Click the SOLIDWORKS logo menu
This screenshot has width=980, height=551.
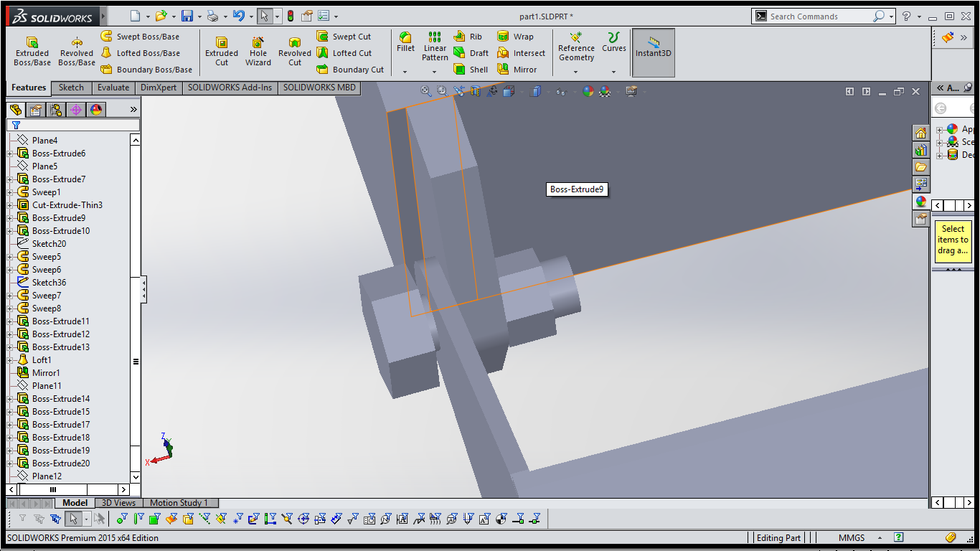pos(55,16)
